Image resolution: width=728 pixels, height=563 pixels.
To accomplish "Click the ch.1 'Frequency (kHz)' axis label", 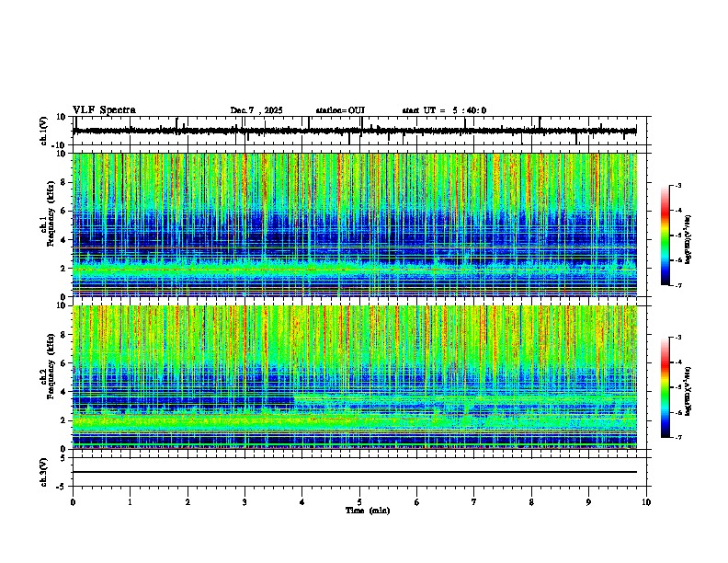I will (x=51, y=213).
